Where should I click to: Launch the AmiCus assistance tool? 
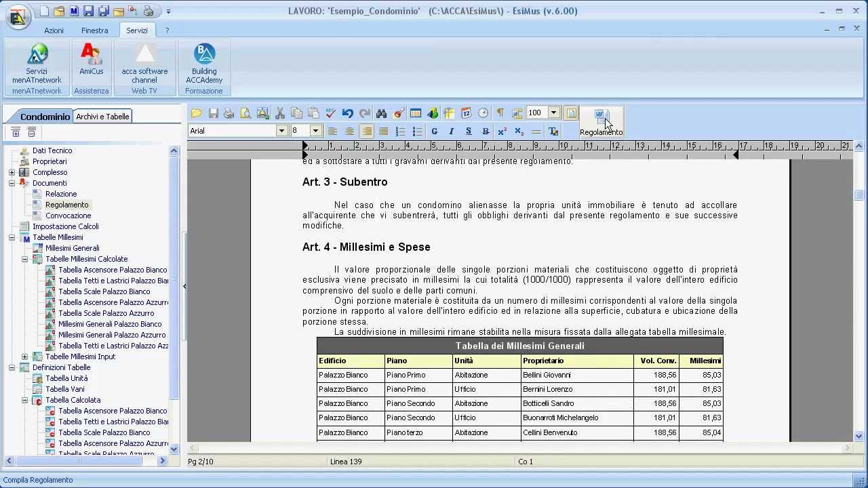tap(92, 60)
